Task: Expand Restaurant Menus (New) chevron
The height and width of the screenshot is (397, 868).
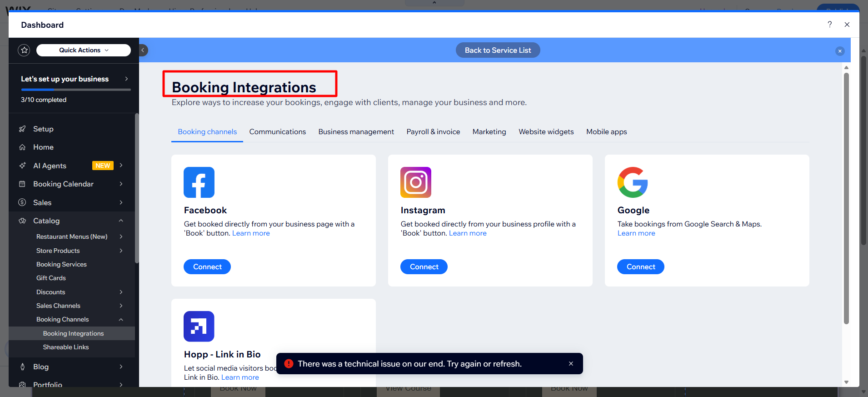Action: 121,236
